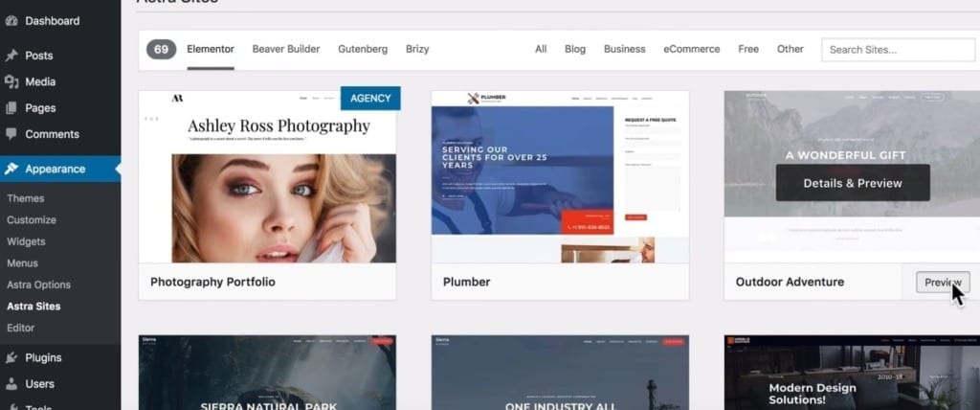Screen dimensions: 980x410
Task: Click Details & Preview on Outdoor Adventure
Action: (853, 183)
